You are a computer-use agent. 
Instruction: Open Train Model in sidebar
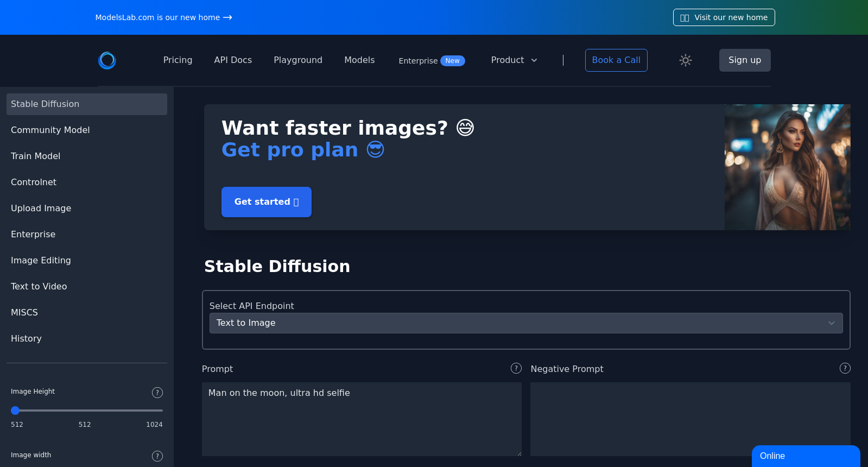coord(87,156)
